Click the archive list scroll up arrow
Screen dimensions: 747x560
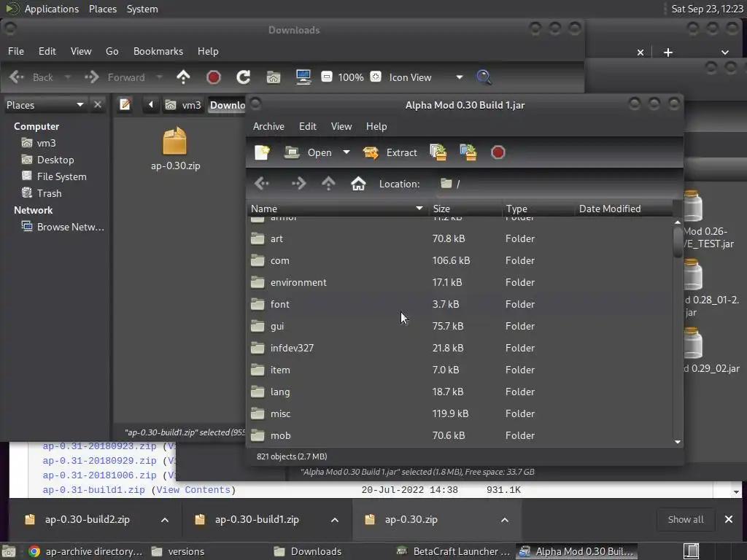[x=678, y=222]
